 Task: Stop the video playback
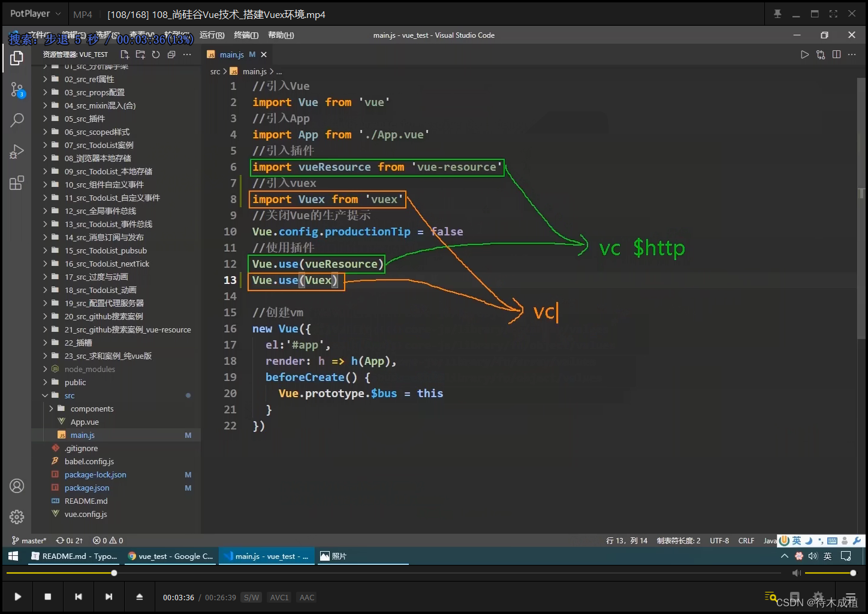tap(48, 597)
